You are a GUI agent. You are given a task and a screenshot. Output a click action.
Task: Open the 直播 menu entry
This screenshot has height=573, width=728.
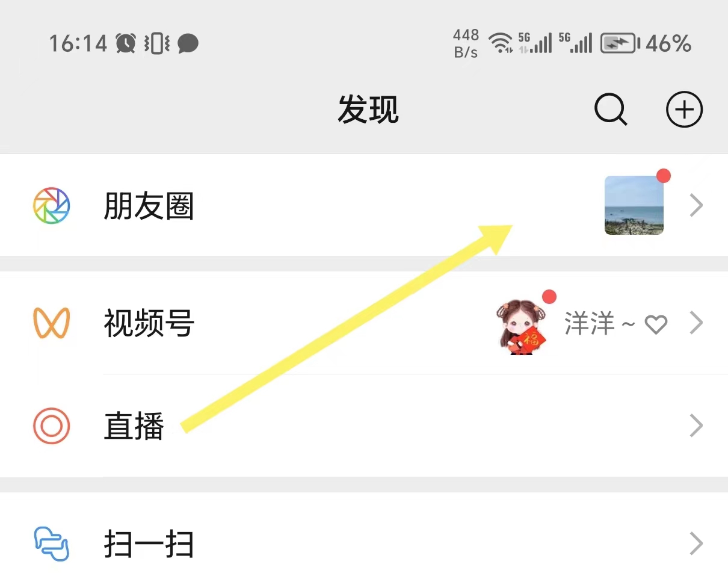[x=364, y=426]
